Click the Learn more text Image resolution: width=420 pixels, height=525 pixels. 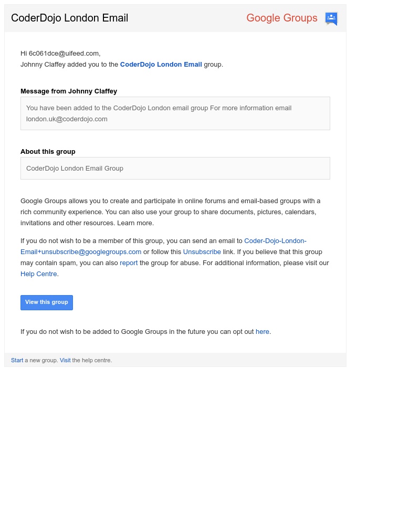[135, 223]
